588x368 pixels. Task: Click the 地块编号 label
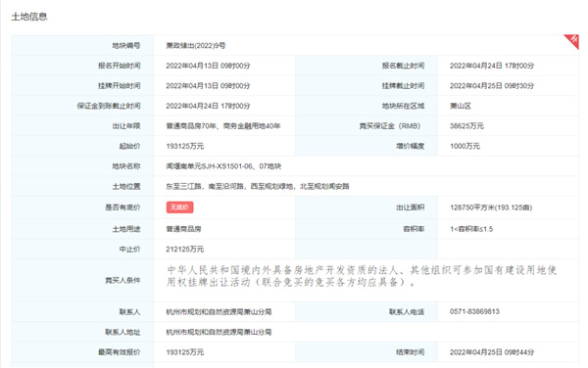[x=126, y=46]
